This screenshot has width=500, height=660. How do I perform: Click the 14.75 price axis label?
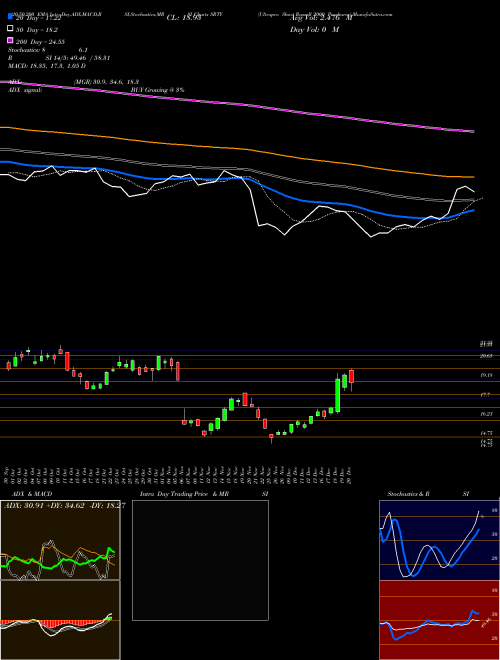[x=486, y=433]
